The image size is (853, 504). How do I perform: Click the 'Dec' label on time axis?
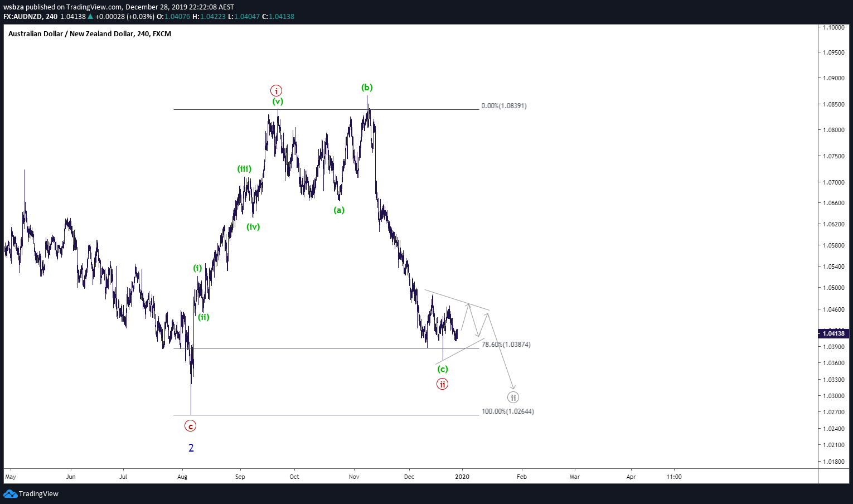[409, 477]
